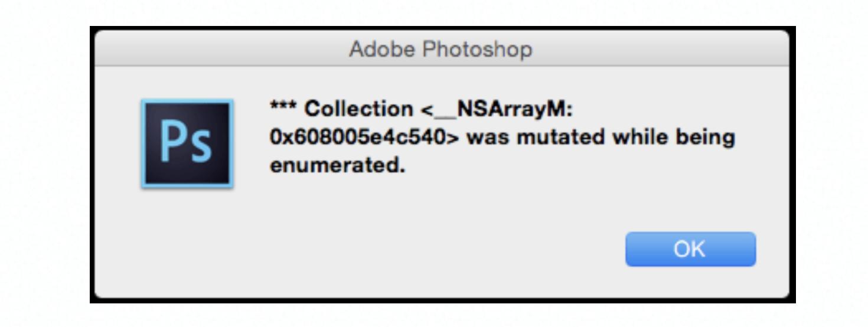
Task: Click the empty title bar area left of title
Action: point(218,49)
